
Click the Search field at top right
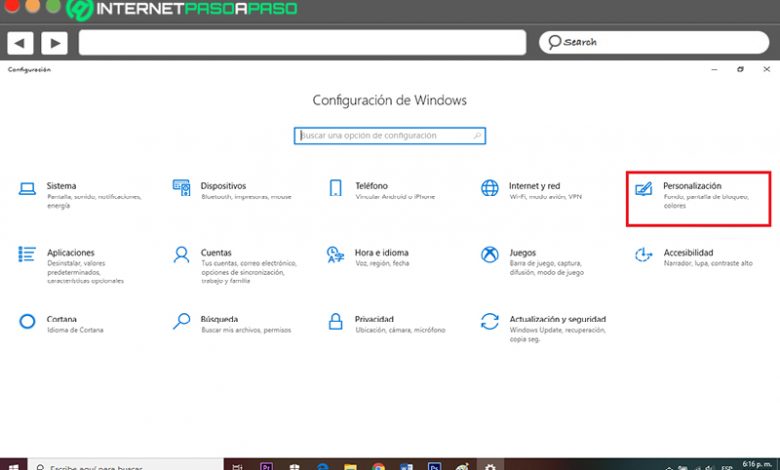(x=654, y=42)
